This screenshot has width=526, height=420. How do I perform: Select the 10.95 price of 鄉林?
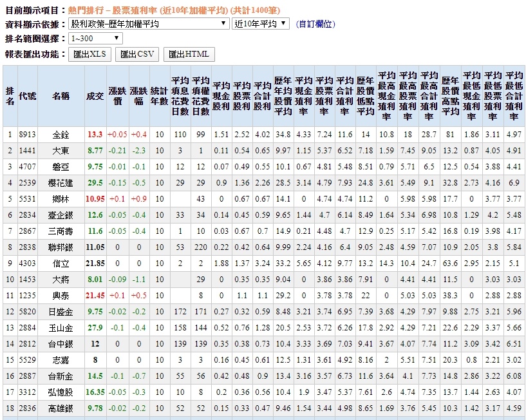pyautogui.click(x=95, y=199)
